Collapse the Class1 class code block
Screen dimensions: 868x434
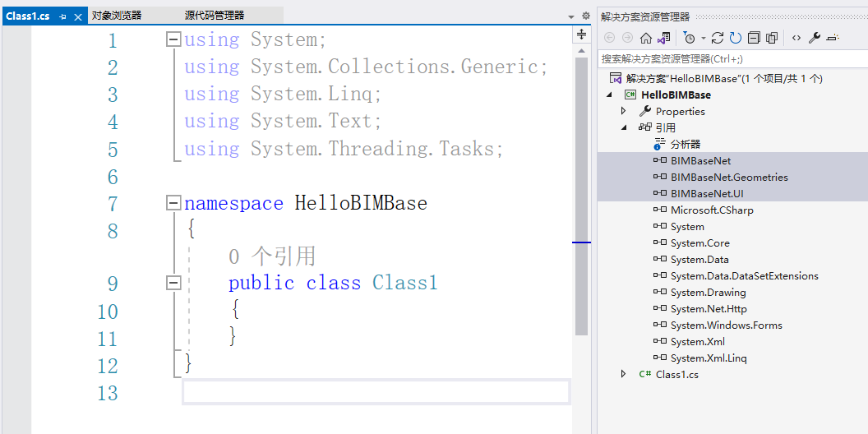coord(173,283)
